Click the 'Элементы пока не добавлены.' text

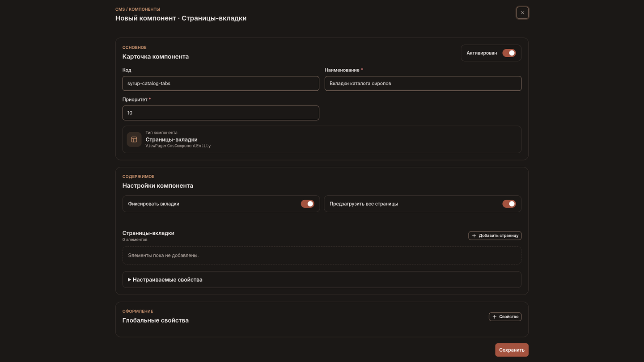[x=163, y=256]
